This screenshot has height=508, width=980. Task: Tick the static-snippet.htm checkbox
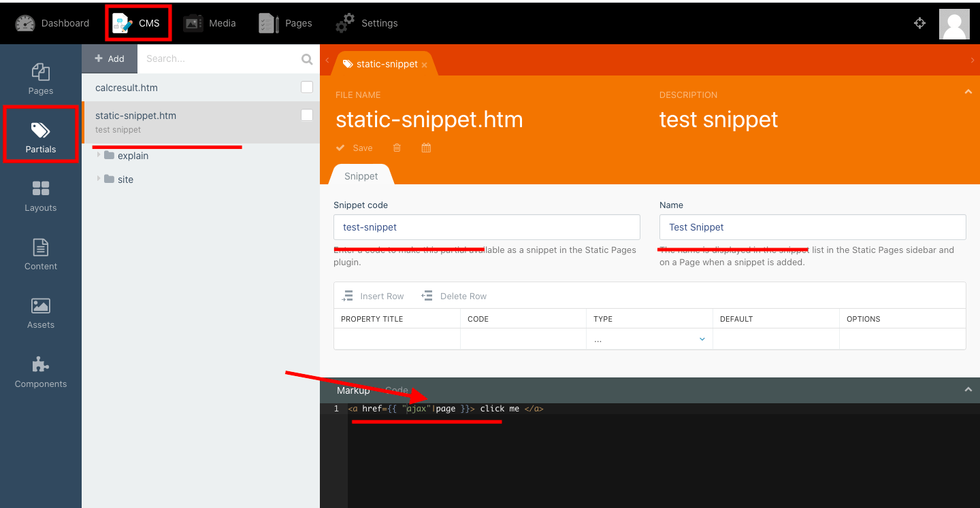click(x=307, y=115)
